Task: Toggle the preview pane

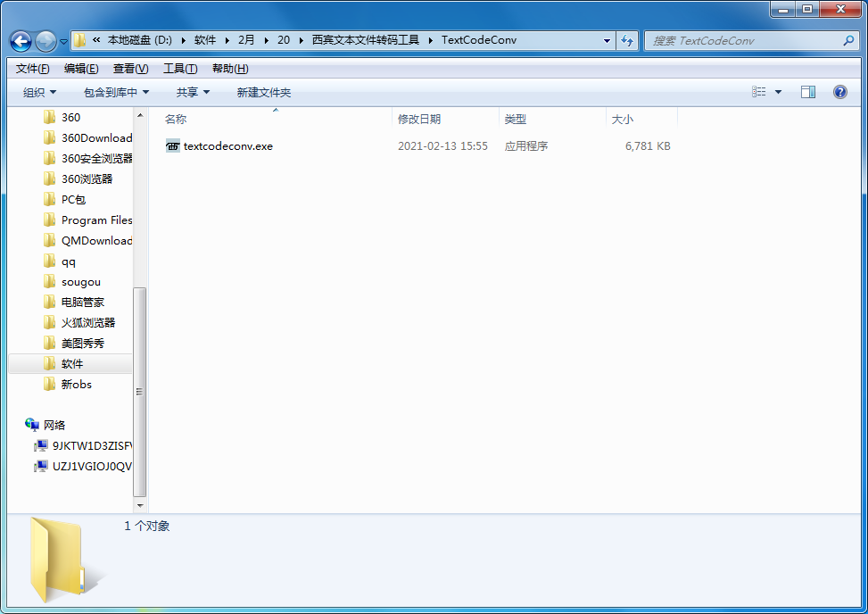Action: pos(808,91)
